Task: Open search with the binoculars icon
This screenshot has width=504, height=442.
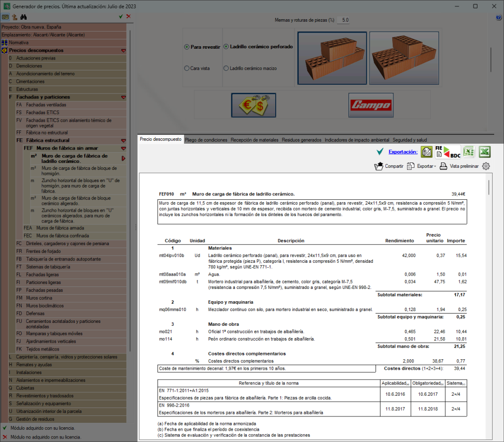Action: (x=24, y=17)
